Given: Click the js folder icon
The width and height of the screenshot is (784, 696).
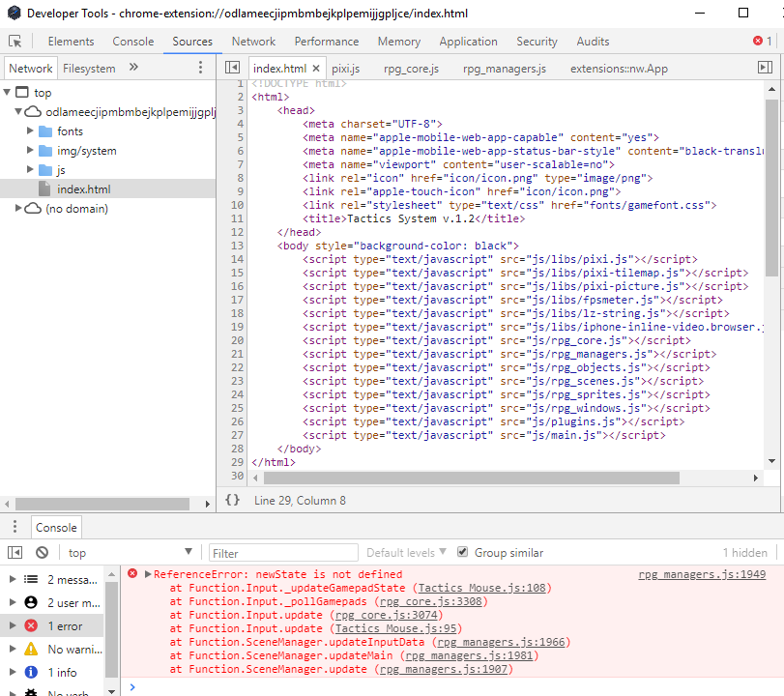Looking at the screenshot, I should coord(45,170).
